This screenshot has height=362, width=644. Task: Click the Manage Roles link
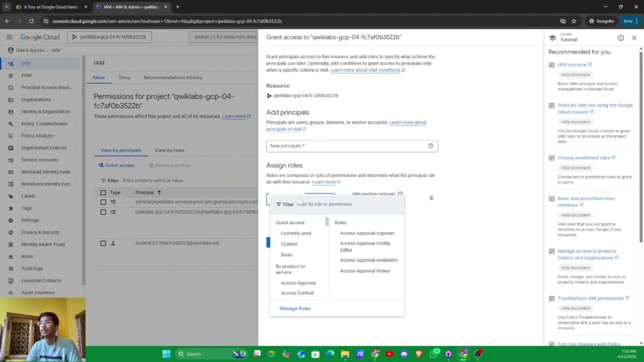pyautogui.click(x=295, y=308)
